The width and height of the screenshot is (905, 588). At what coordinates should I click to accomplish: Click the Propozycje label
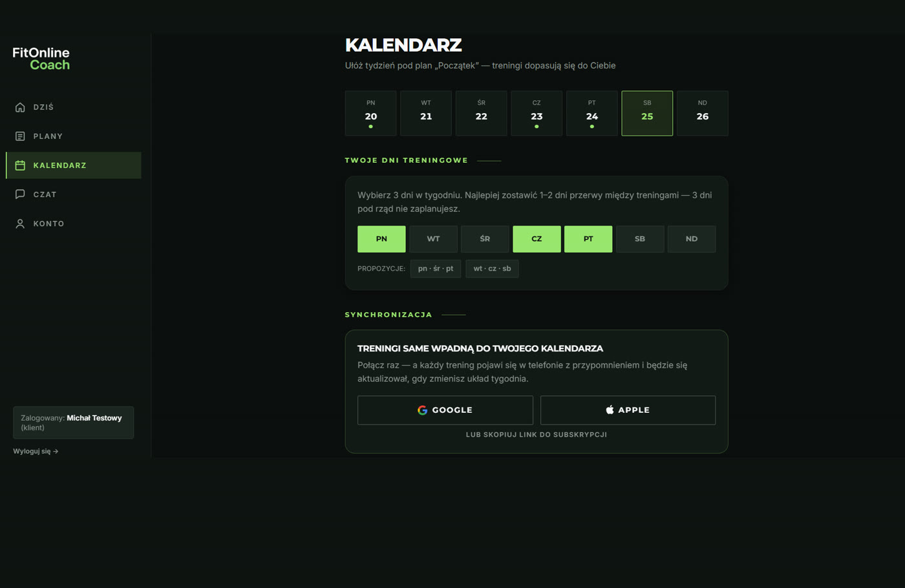coord(381,269)
